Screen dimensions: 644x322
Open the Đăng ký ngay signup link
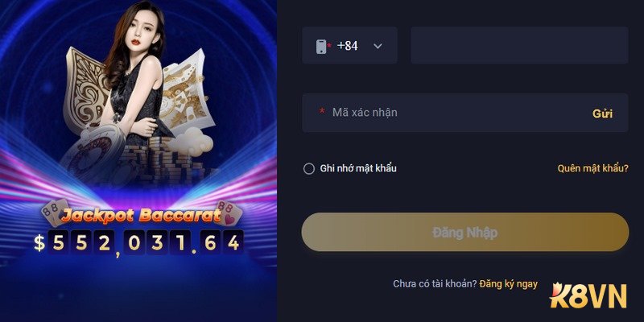(509, 283)
